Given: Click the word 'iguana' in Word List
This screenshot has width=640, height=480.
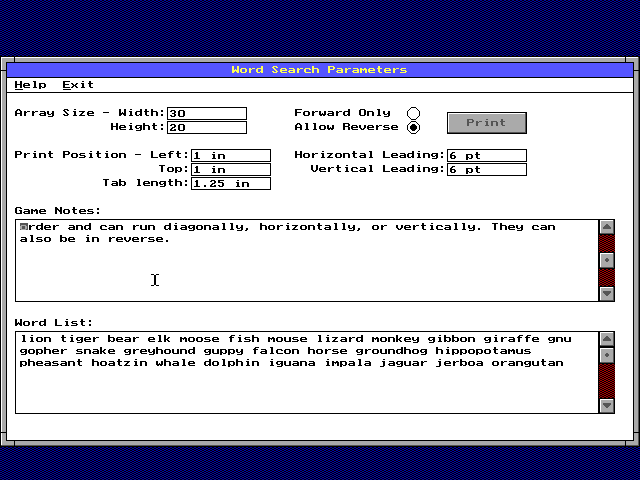Looking at the screenshot, I should coord(292,363).
